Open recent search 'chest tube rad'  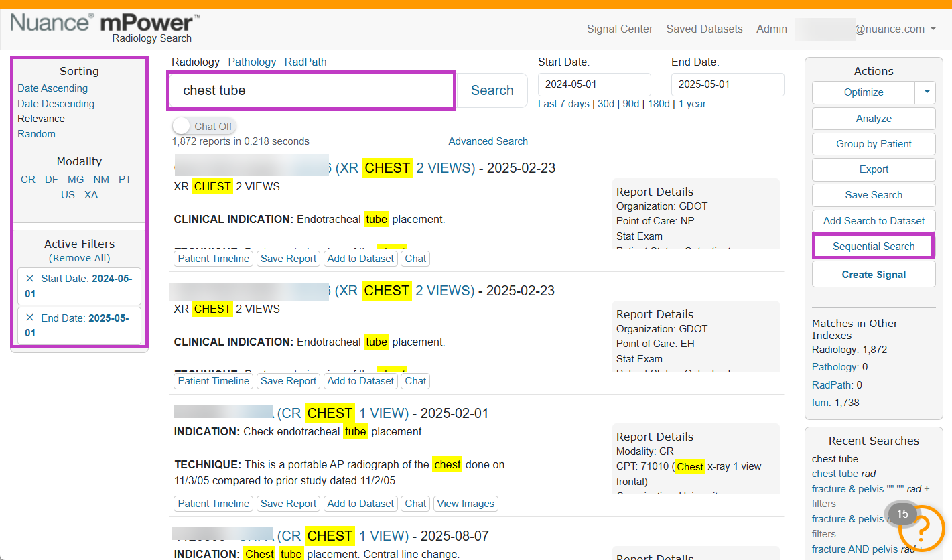click(x=844, y=474)
